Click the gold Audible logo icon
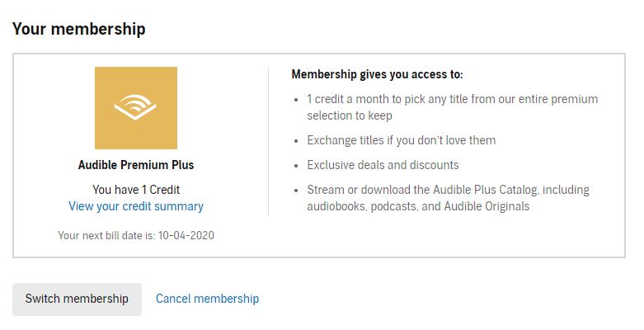Screen dimensions: 644x330 coord(136,108)
